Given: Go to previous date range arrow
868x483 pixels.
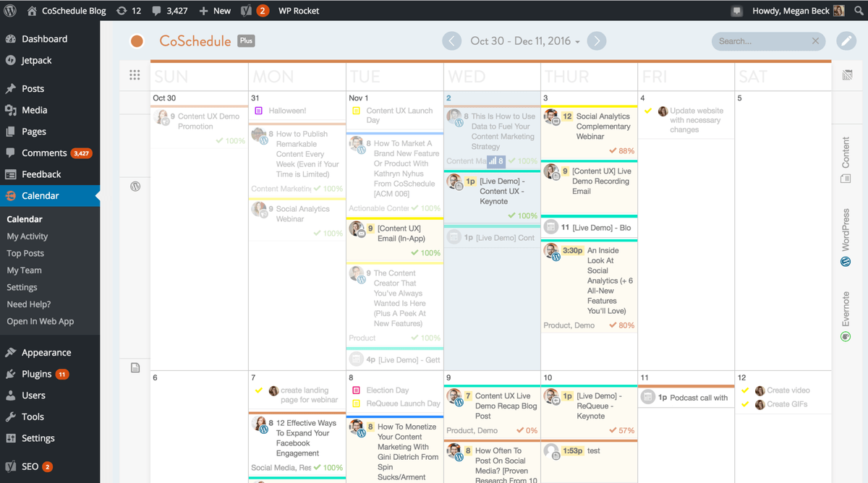Looking at the screenshot, I should (452, 41).
